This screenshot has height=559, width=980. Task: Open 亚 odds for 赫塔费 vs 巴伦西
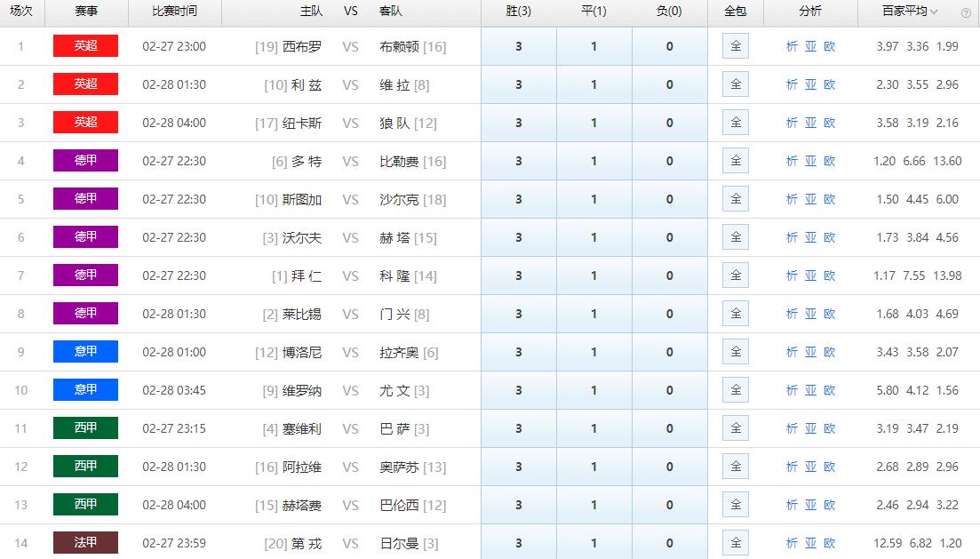click(x=810, y=504)
